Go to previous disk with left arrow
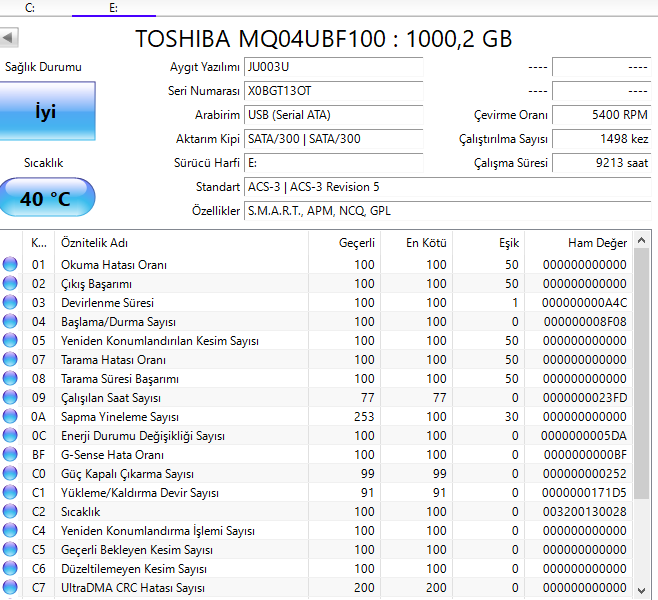The height and width of the screenshot is (600, 658). coord(8,38)
